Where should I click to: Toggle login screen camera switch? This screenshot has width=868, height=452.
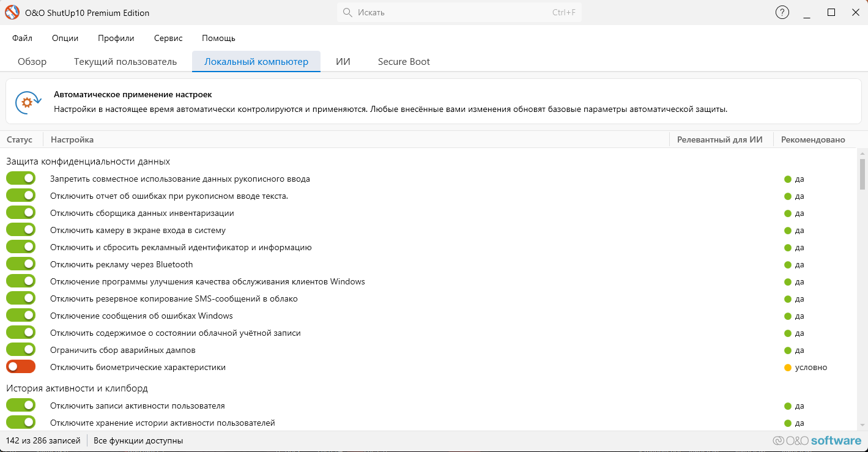pyautogui.click(x=21, y=230)
